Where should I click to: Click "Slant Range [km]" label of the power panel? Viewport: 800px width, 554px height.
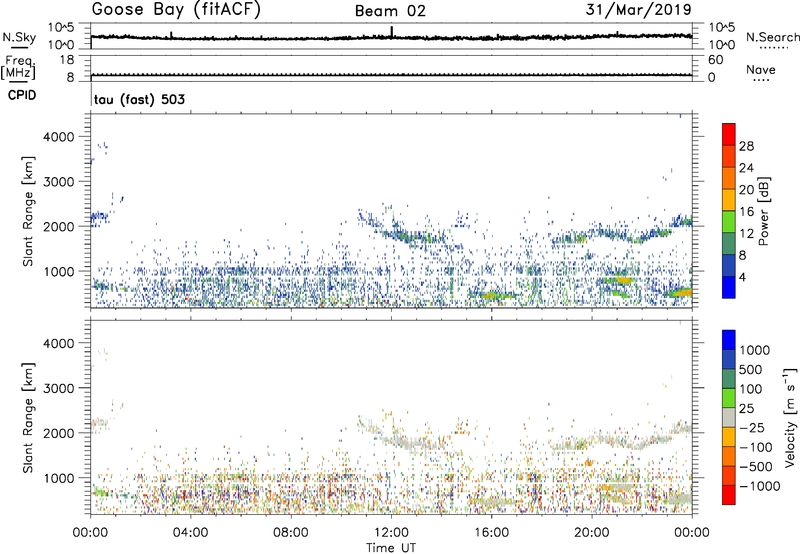[x=28, y=211]
